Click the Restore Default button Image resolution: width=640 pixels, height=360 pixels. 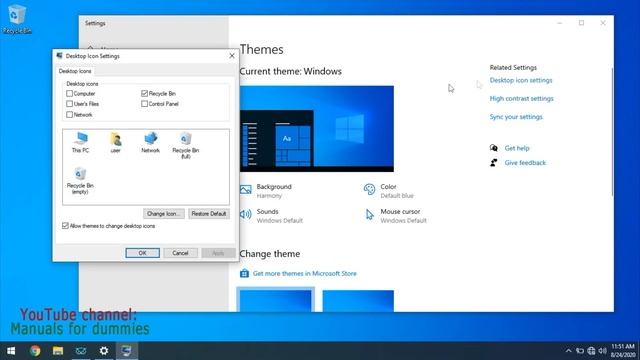click(209, 213)
